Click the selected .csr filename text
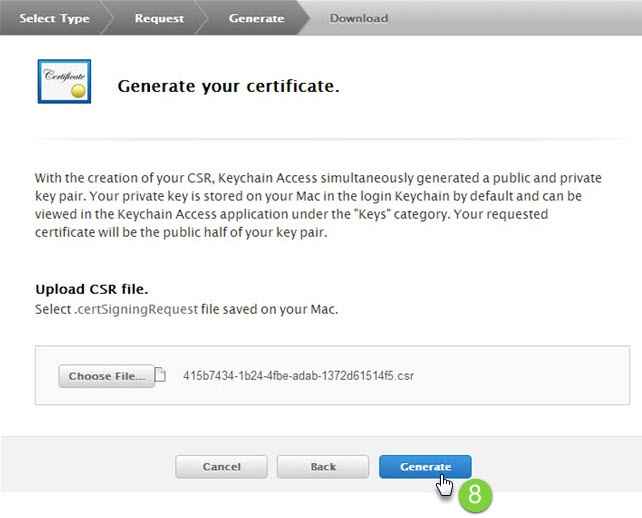 tap(283, 377)
